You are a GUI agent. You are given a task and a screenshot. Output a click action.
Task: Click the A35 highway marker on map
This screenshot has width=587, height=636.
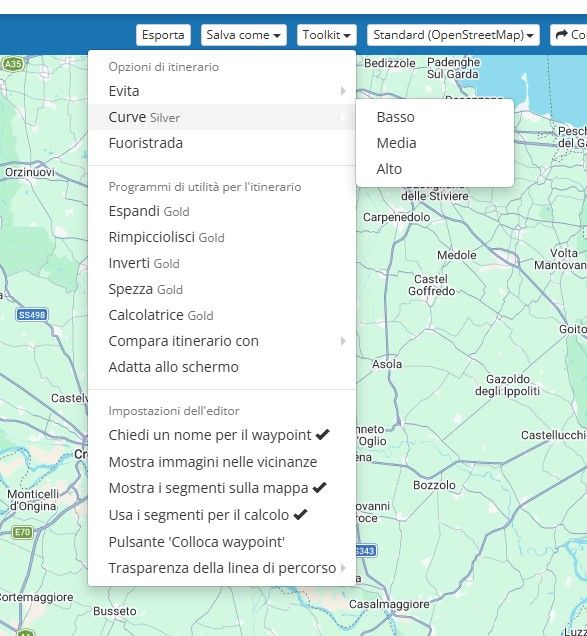pyautogui.click(x=13, y=64)
